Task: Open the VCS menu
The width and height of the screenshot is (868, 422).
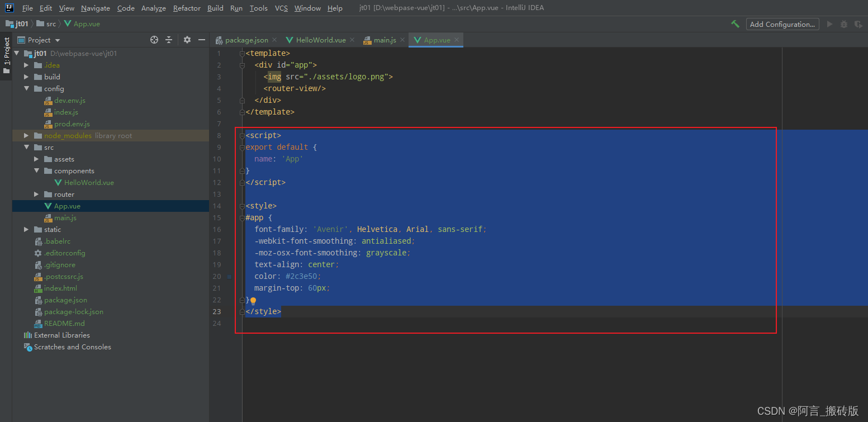Action: point(281,8)
